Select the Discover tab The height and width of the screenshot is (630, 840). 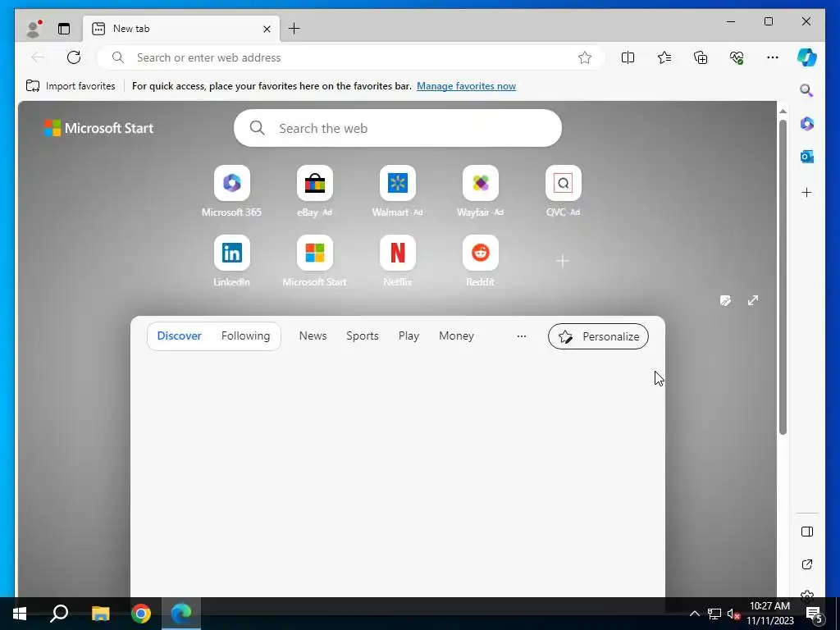pos(179,336)
